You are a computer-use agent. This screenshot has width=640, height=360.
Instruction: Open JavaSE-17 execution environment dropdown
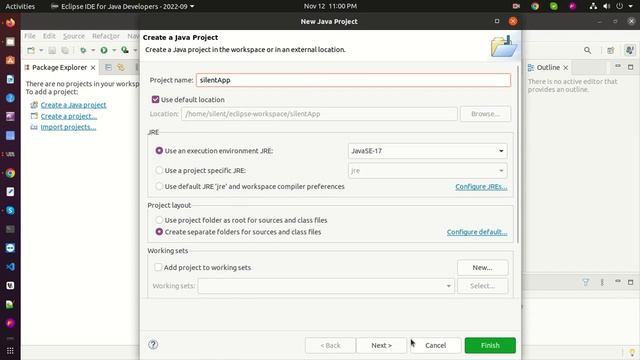click(428, 151)
